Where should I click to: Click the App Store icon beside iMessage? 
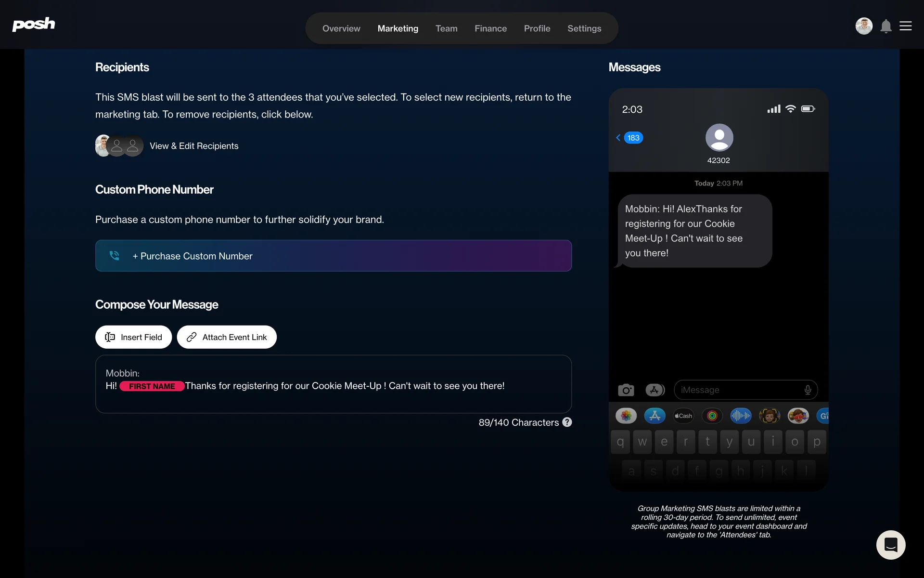click(x=654, y=390)
